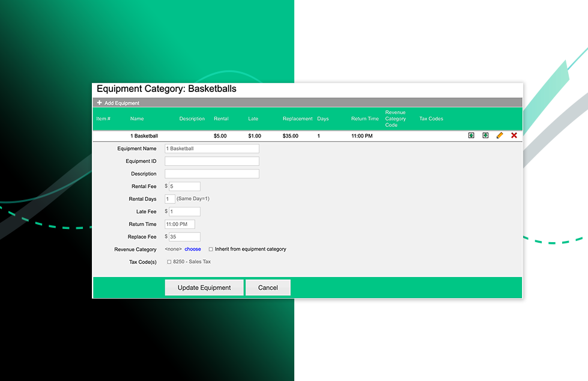This screenshot has height=381, width=588.
Task: Click the pencil edit icon for Basketball
Action: tap(500, 136)
